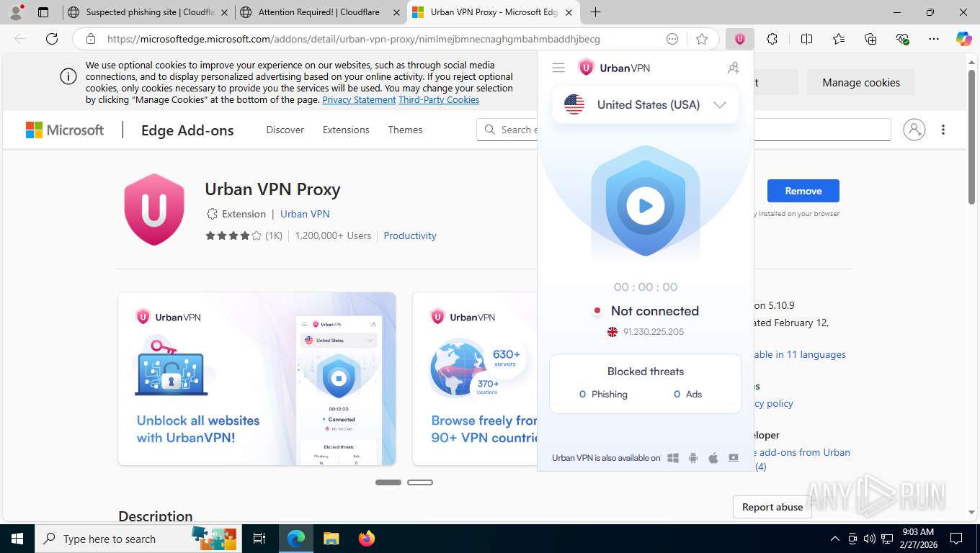The height and width of the screenshot is (553, 980).
Task: Switch to Attention Required Cloudflare tab
Action: click(321, 12)
